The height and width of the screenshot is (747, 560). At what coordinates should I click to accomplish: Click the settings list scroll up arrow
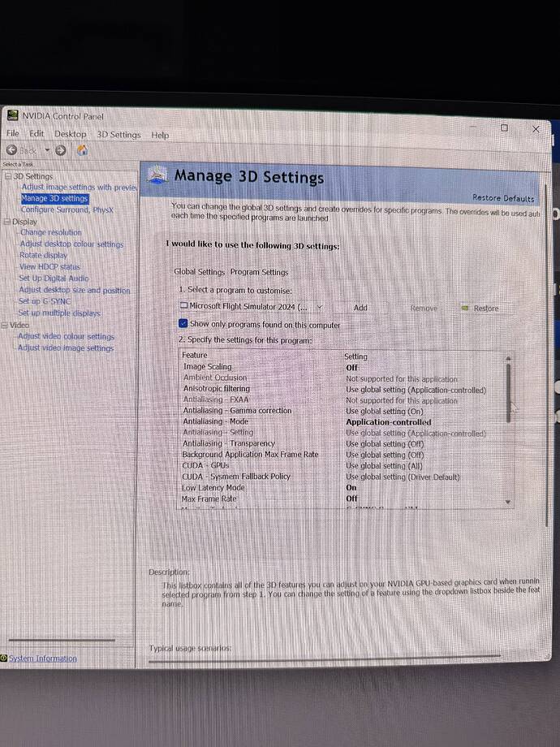[x=508, y=358]
